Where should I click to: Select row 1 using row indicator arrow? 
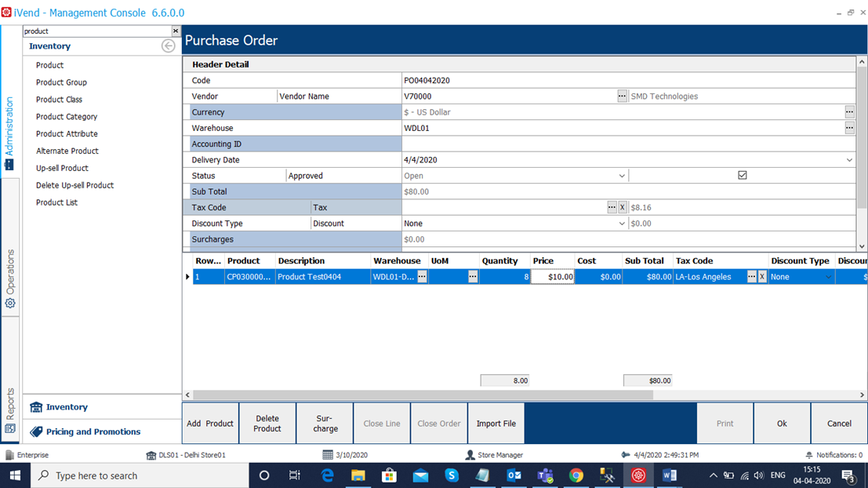[187, 276]
